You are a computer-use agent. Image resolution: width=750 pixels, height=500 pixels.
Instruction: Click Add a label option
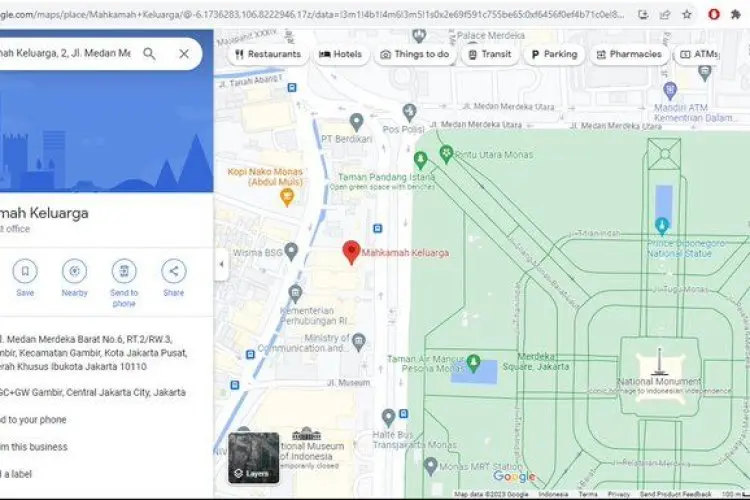pyautogui.click(x=16, y=474)
